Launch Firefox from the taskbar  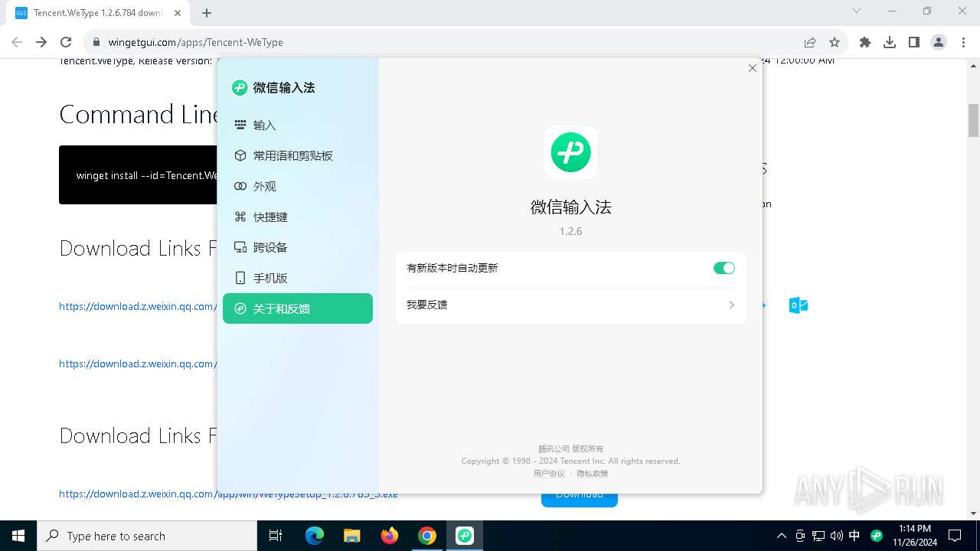click(x=390, y=536)
